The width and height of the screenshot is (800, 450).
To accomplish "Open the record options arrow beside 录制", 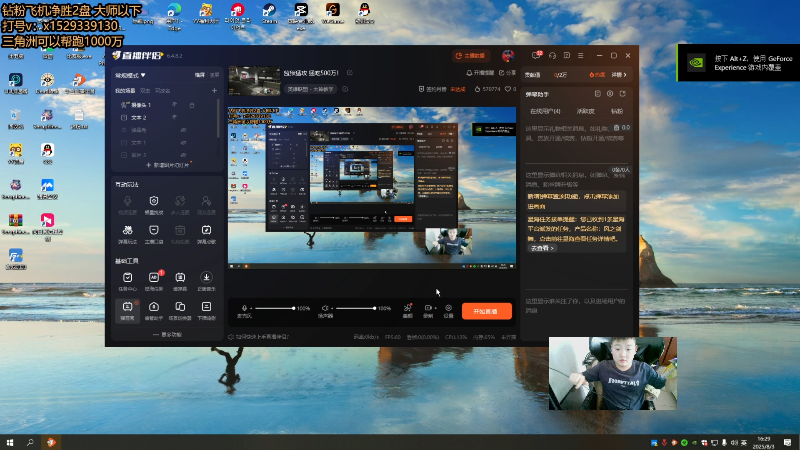I will click(x=435, y=308).
